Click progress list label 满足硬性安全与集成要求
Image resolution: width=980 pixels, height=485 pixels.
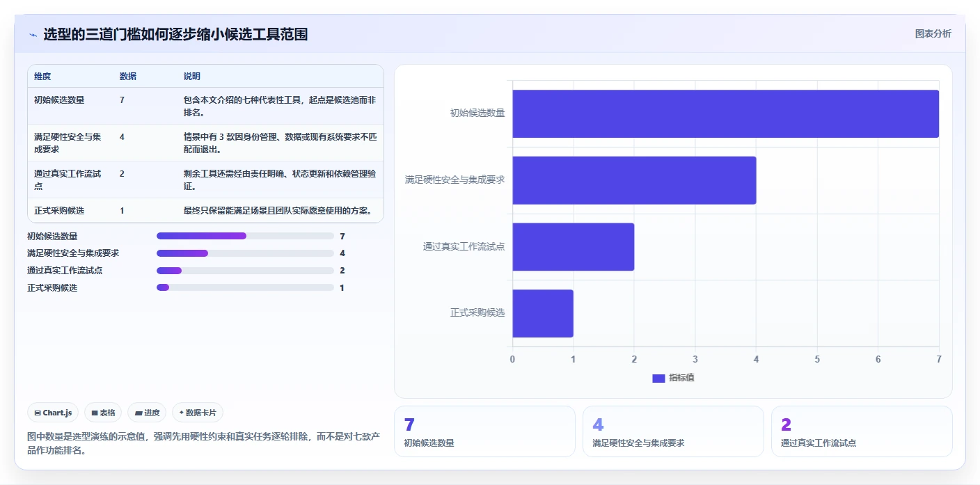[73, 253]
